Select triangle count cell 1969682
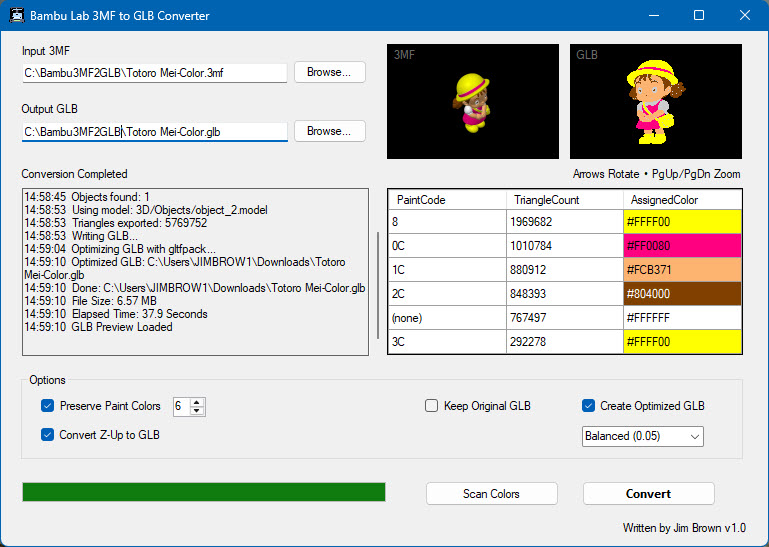Screen dimensions: 769x547 [x=564, y=222]
